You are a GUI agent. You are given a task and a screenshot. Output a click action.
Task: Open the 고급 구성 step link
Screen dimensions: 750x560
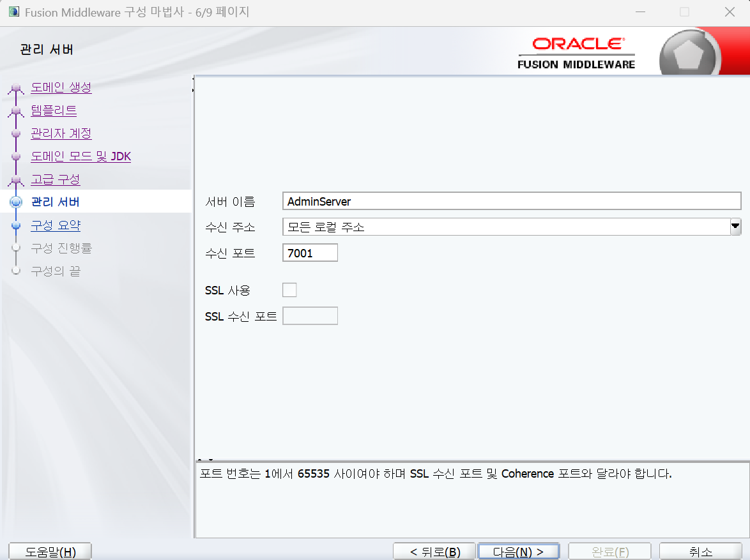(x=56, y=179)
